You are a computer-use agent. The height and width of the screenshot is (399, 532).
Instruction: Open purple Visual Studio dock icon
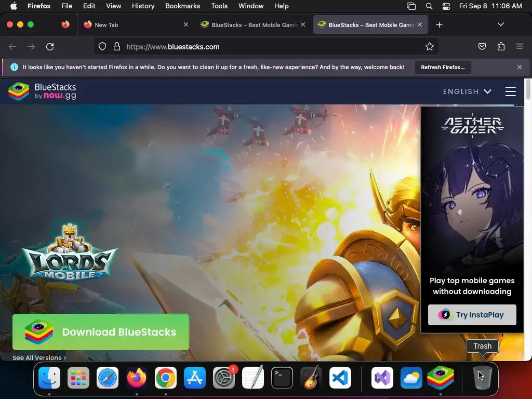click(382, 378)
